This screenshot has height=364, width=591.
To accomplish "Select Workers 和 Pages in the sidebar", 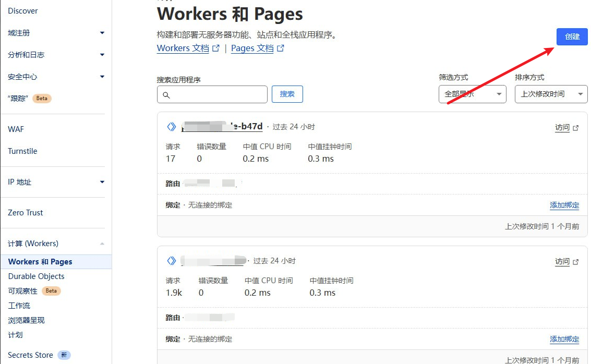I will 56,261.
